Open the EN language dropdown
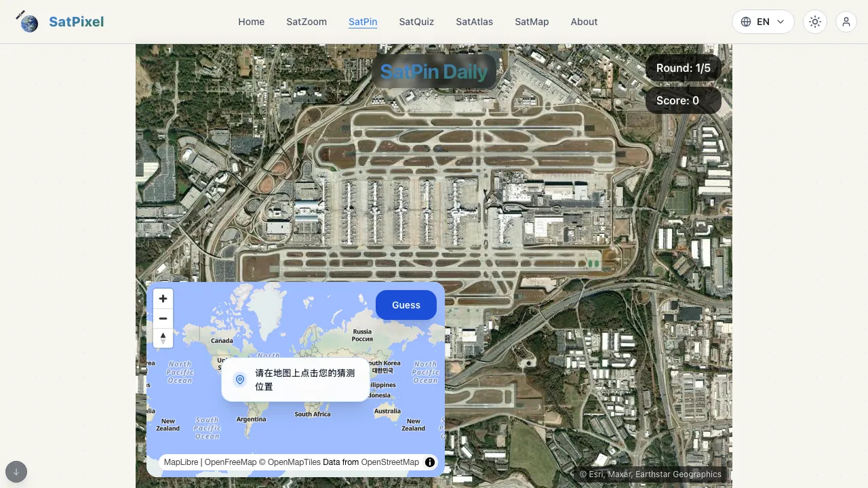The width and height of the screenshot is (868, 488). 763,22
